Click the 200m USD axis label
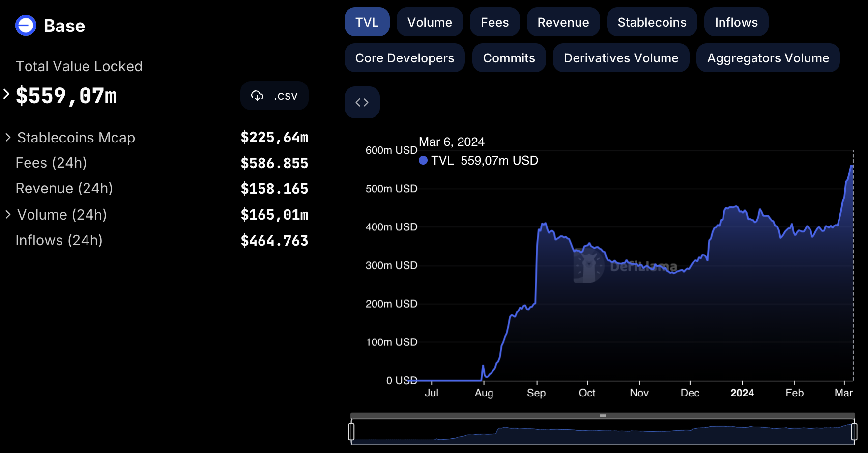This screenshot has height=453, width=868. 391,304
